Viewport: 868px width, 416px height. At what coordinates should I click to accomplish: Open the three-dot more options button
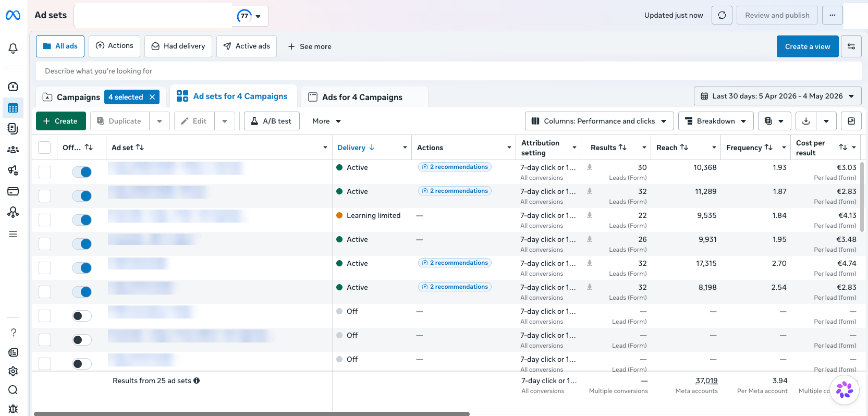[833, 15]
